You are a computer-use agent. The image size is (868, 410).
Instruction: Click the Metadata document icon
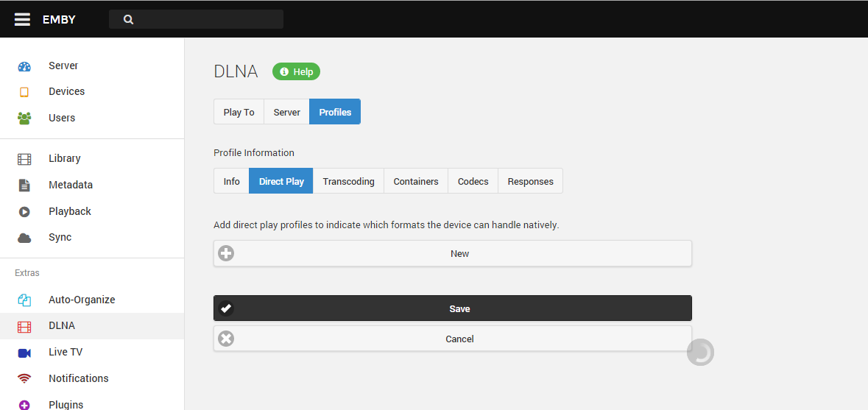24,185
